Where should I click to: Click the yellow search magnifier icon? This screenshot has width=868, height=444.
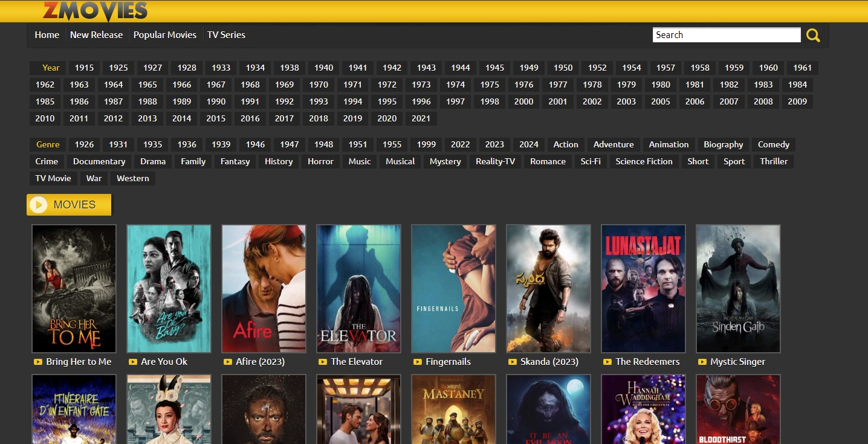813,36
